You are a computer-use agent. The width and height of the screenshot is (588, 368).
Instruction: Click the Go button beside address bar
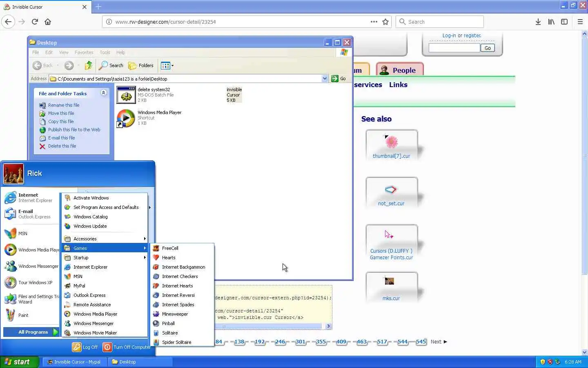click(339, 79)
